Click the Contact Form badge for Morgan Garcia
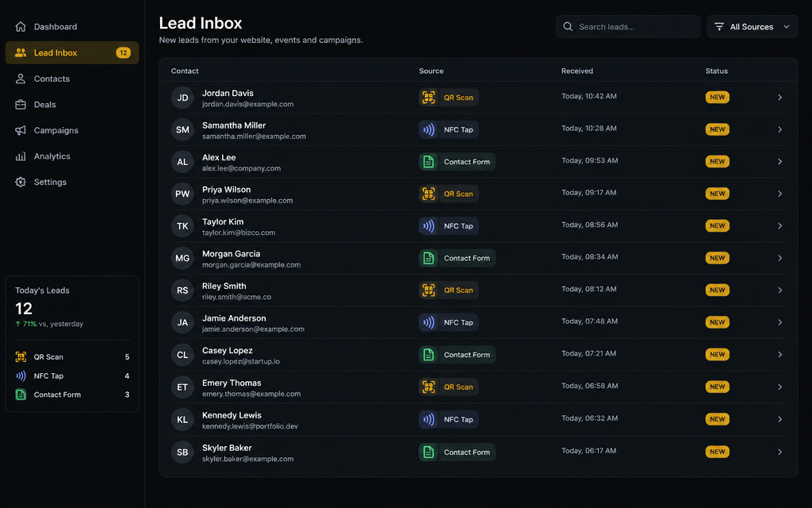Image resolution: width=812 pixels, height=508 pixels. tap(457, 258)
